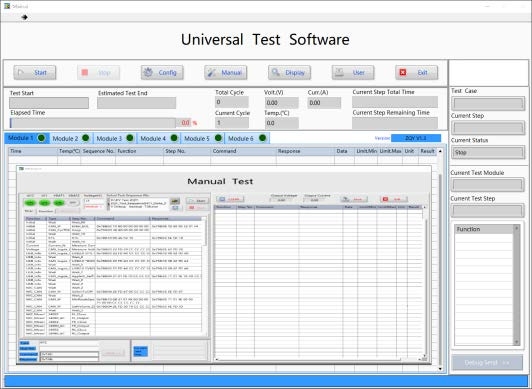Screen dimensions: 532x389
Task: Click the red Exit button in main toolbar
Action: coord(417,73)
